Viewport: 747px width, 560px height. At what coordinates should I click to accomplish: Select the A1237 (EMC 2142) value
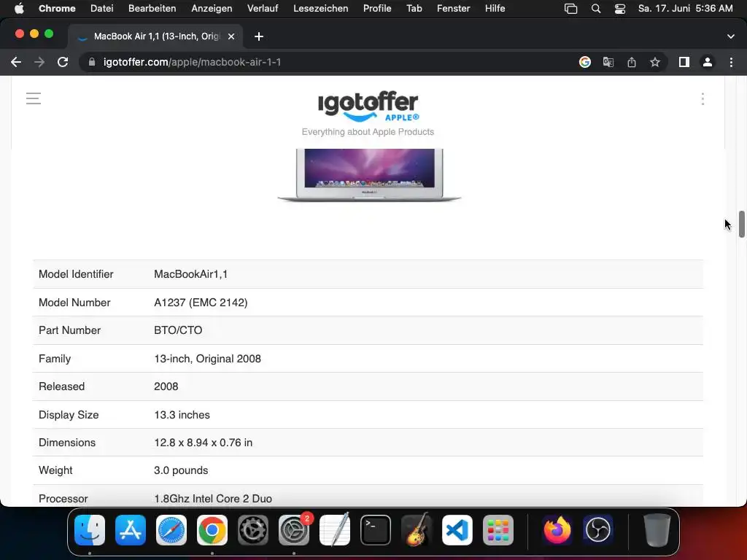click(201, 303)
